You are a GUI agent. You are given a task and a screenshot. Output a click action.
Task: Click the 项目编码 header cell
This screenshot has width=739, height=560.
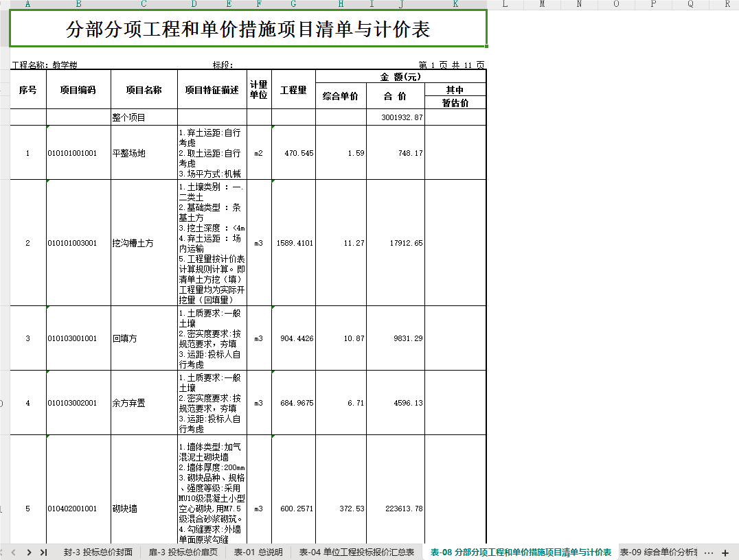tap(78, 89)
